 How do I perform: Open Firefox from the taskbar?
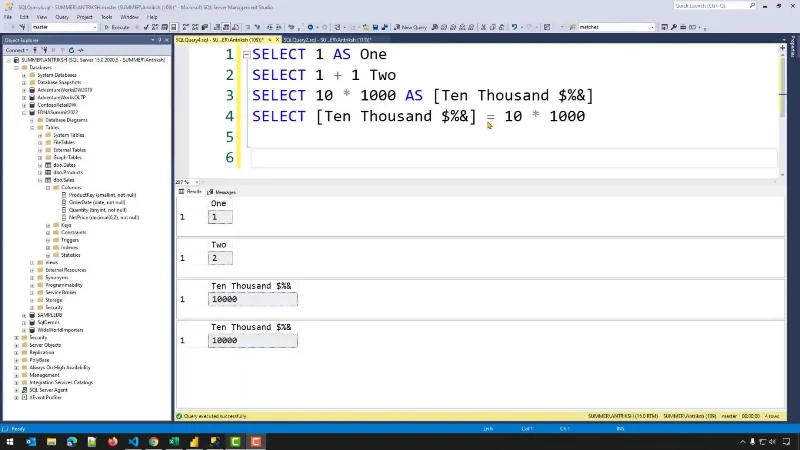pos(112,442)
